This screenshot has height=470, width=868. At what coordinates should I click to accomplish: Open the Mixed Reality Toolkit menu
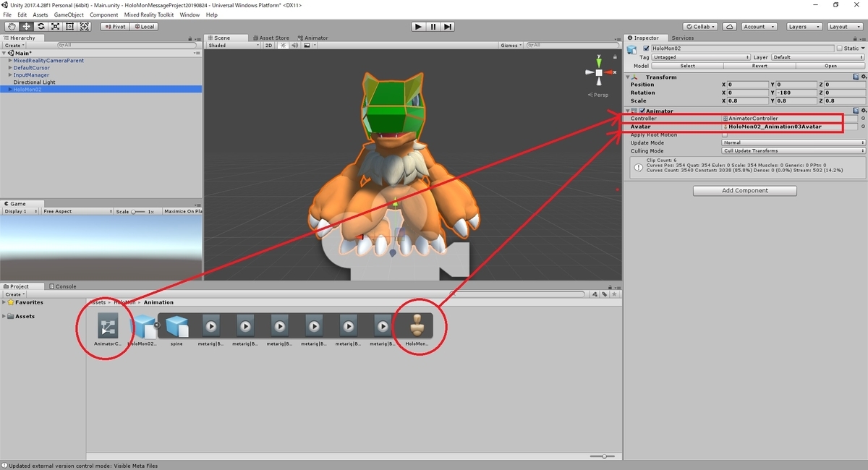[148, 14]
